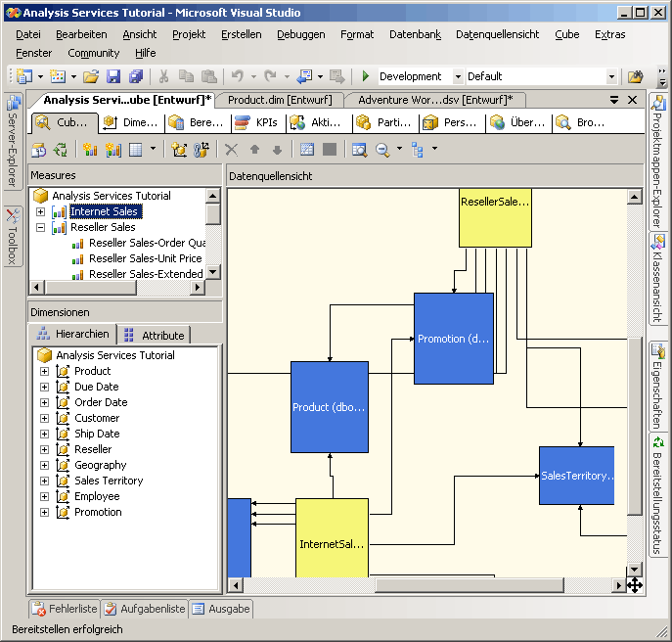The height and width of the screenshot is (642, 672).
Task: Open the Eigenschaften side panel
Action: pyautogui.click(x=657, y=386)
